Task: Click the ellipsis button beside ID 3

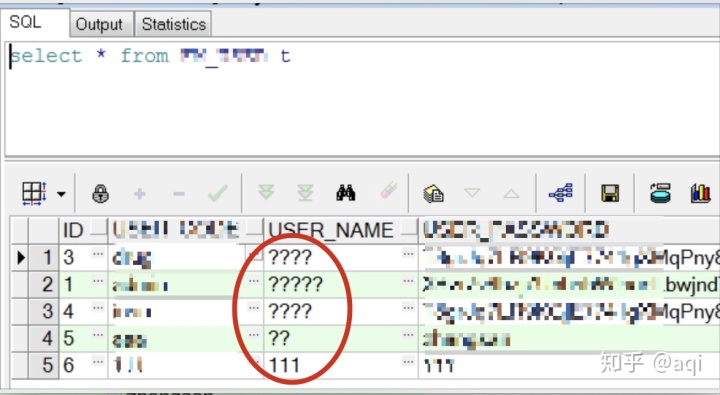Action: [97, 253]
